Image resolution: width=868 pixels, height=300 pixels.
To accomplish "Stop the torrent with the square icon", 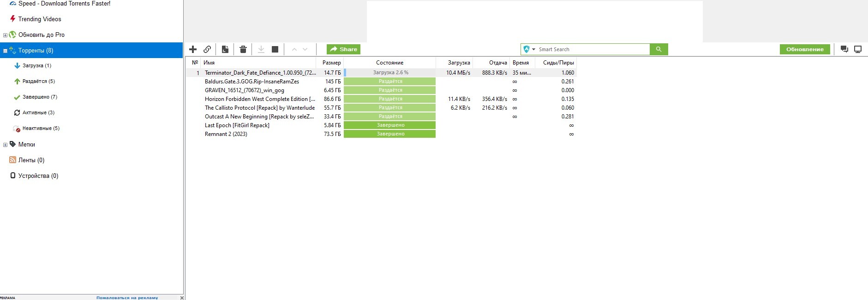I will tap(275, 49).
